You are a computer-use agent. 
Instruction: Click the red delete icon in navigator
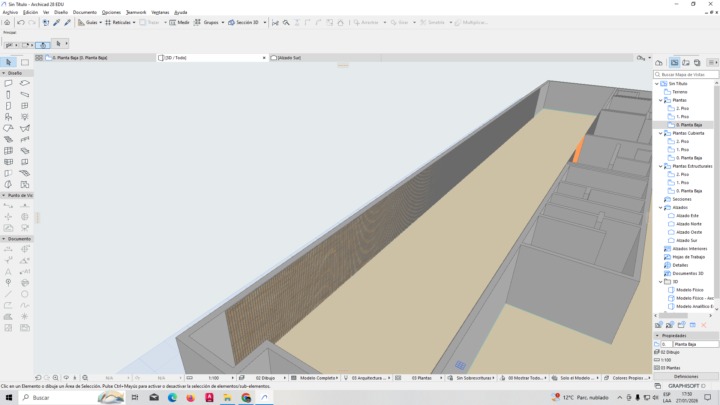click(x=704, y=325)
